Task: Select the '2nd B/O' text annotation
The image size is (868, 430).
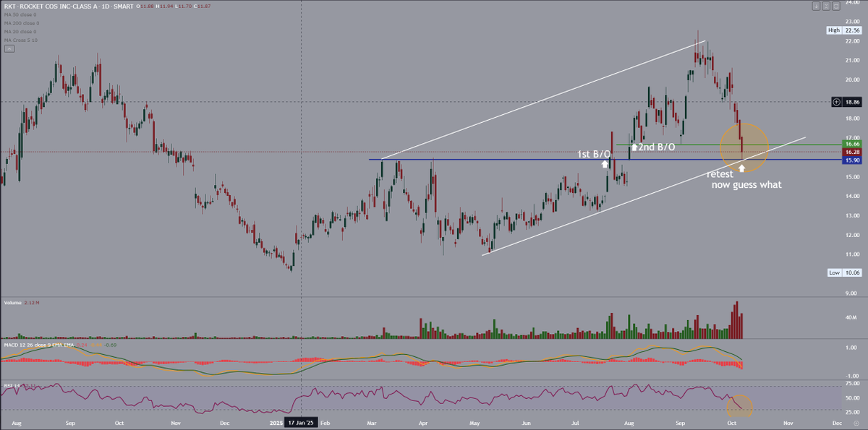Action: point(657,147)
